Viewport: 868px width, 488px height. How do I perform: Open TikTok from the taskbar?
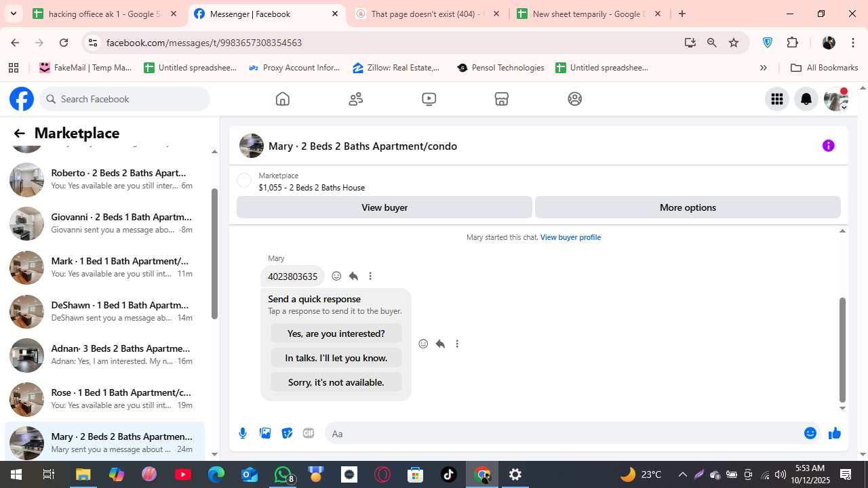[x=449, y=474]
